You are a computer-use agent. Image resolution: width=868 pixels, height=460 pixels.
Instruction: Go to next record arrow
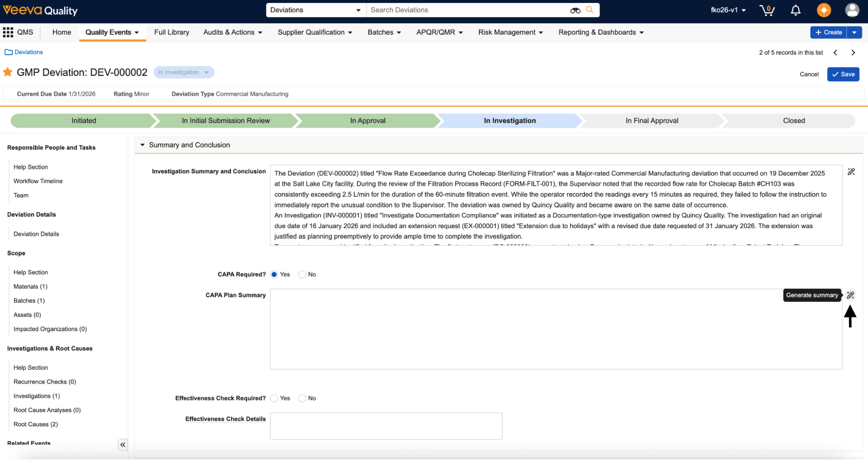pyautogui.click(x=853, y=53)
